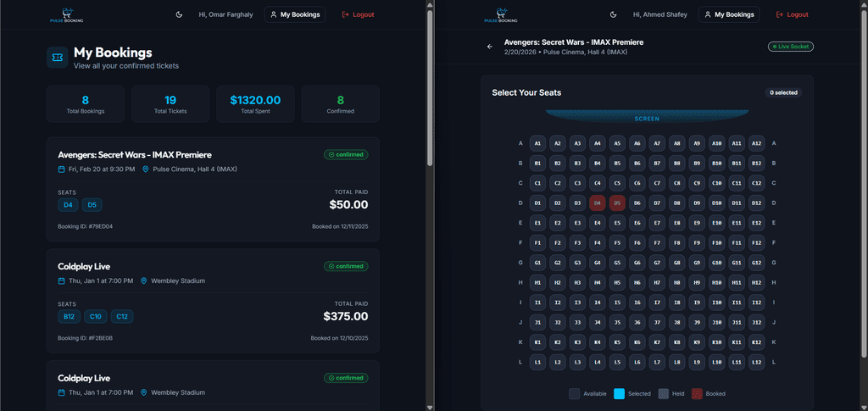The width and height of the screenshot is (868, 411).
Task: Click the Live Socket status badge
Action: pos(791,47)
